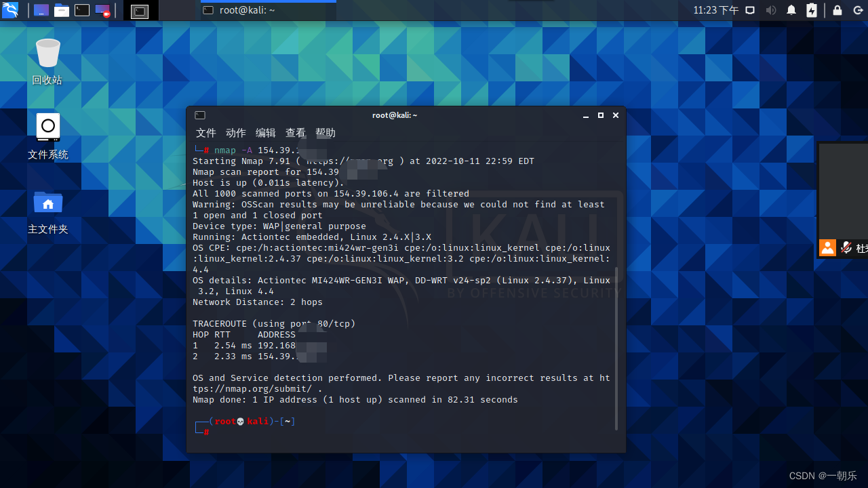Open the 主文件夹 home folder icon
The width and height of the screenshot is (868, 488).
click(47, 211)
